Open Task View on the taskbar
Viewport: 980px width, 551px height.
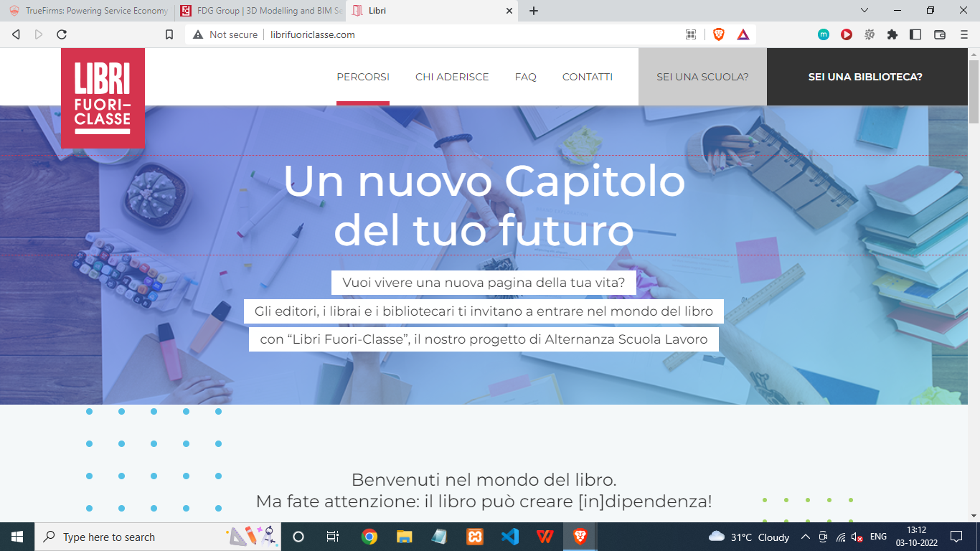tap(333, 537)
